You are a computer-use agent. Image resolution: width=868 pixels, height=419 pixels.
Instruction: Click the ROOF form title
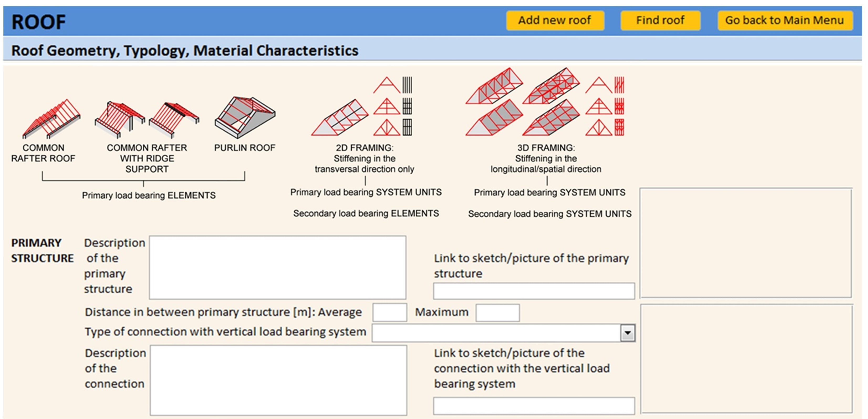(39, 22)
